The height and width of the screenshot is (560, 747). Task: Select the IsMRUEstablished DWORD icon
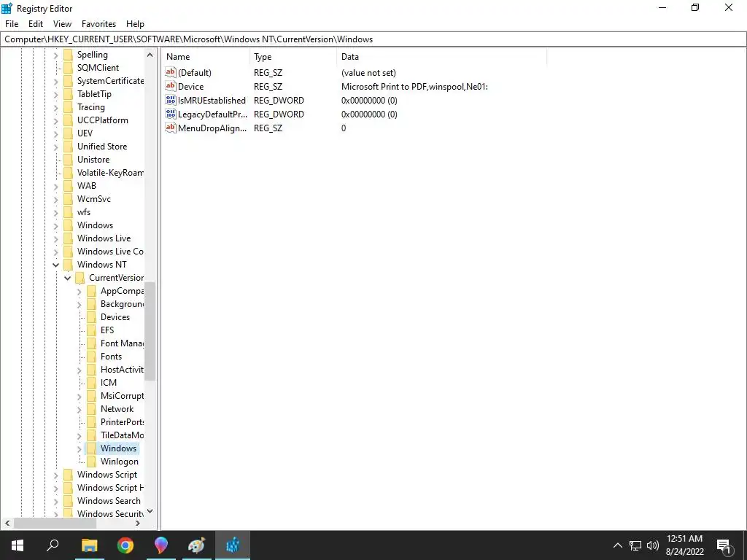(171, 100)
